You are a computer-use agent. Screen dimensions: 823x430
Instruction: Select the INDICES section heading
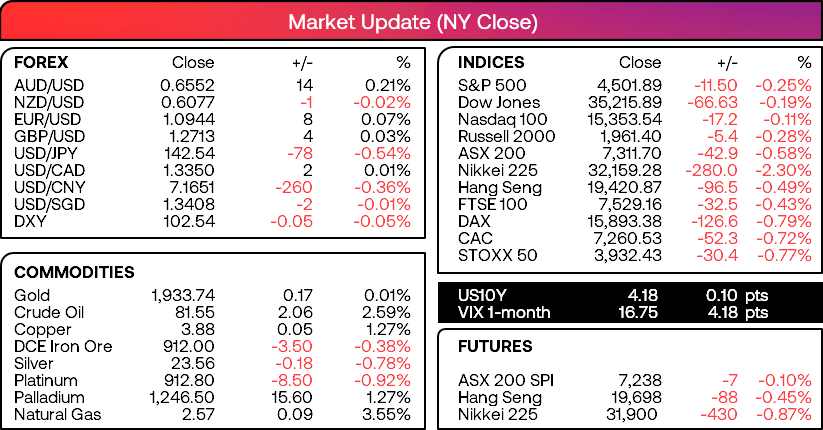pyautogui.click(x=491, y=62)
